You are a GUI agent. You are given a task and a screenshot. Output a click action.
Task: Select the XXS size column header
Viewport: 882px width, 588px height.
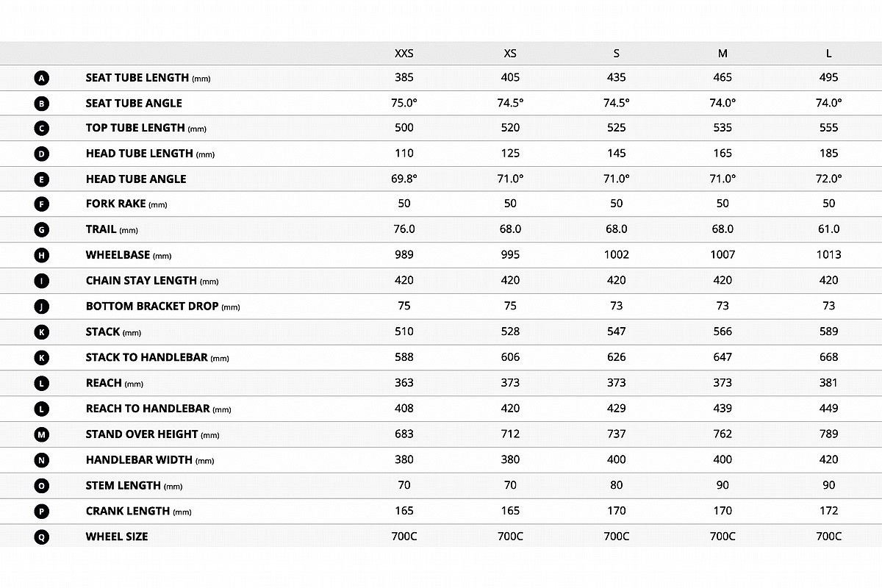[404, 54]
